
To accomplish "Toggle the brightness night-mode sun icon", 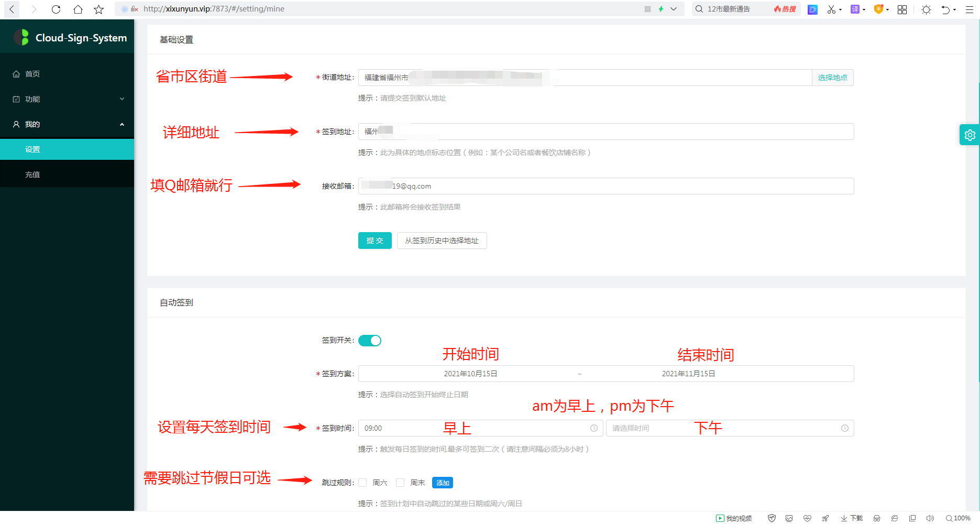I will pyautogui.click(x=926, y=9).
